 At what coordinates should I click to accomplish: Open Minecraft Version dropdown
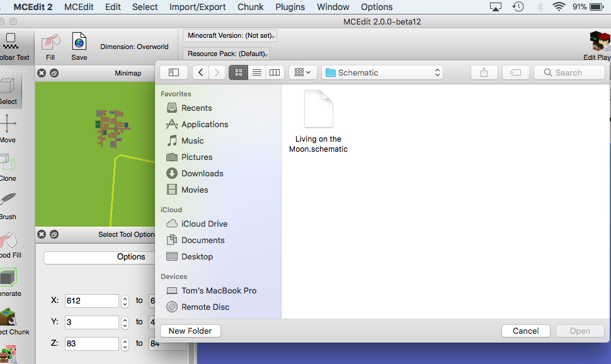point(230,35)
